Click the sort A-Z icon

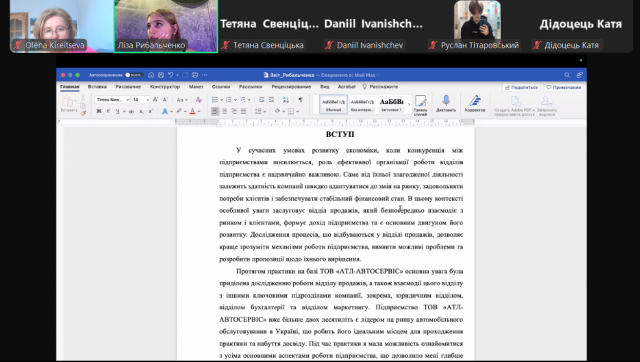(x=286, y=100)
